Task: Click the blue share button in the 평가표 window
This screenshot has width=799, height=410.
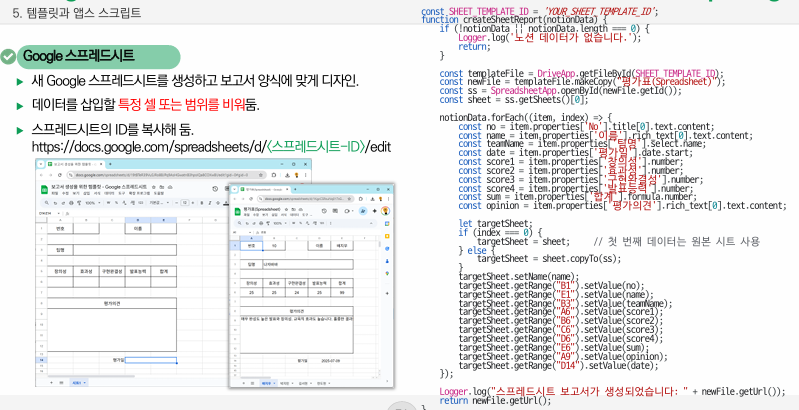Action: (363, 211)
